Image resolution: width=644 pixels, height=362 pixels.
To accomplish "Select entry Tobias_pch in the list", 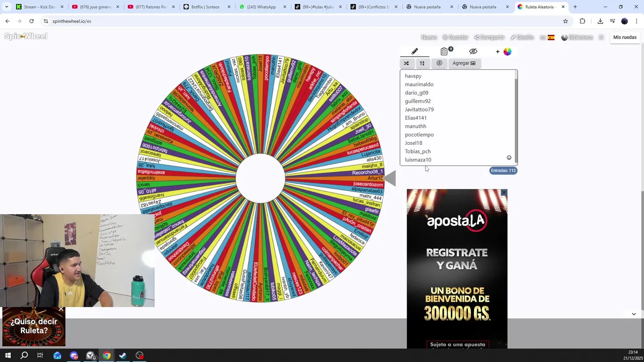I will [418, 151].
